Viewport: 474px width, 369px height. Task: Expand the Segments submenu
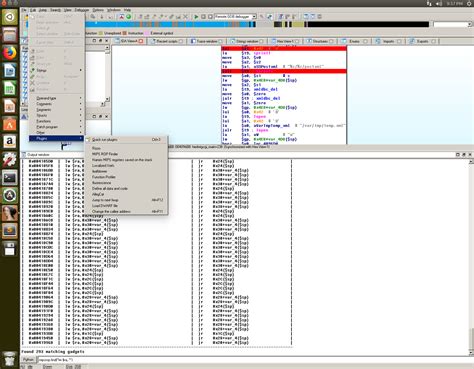click(56, 110)
